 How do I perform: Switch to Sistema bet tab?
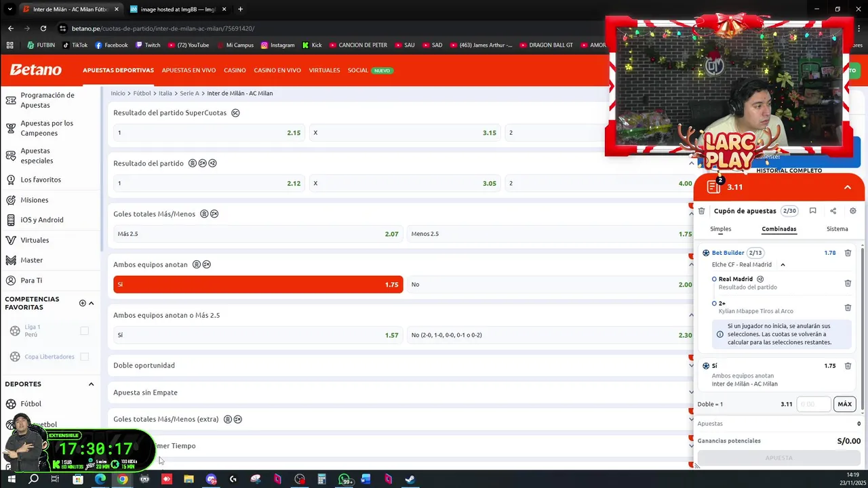coord(837,229)
